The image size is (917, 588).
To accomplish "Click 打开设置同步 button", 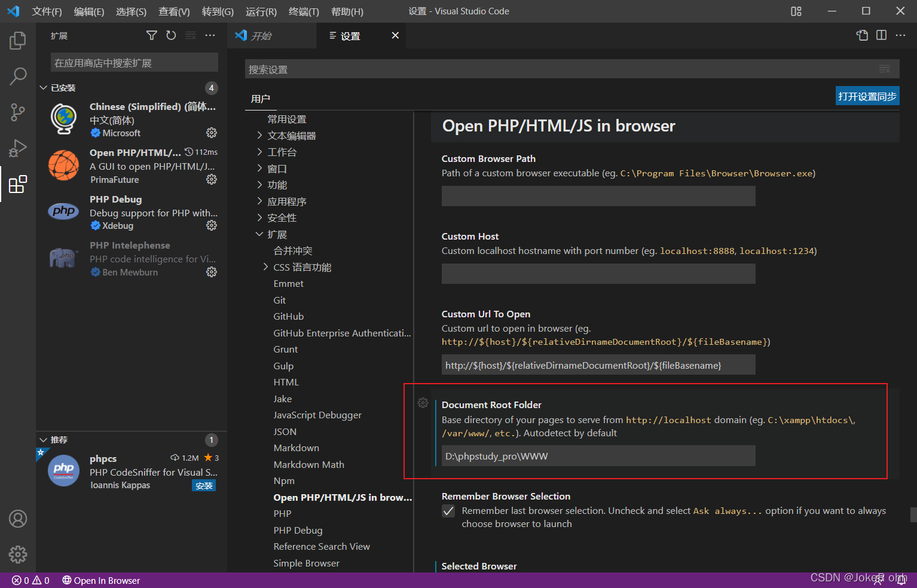I will tap(867, 96).
